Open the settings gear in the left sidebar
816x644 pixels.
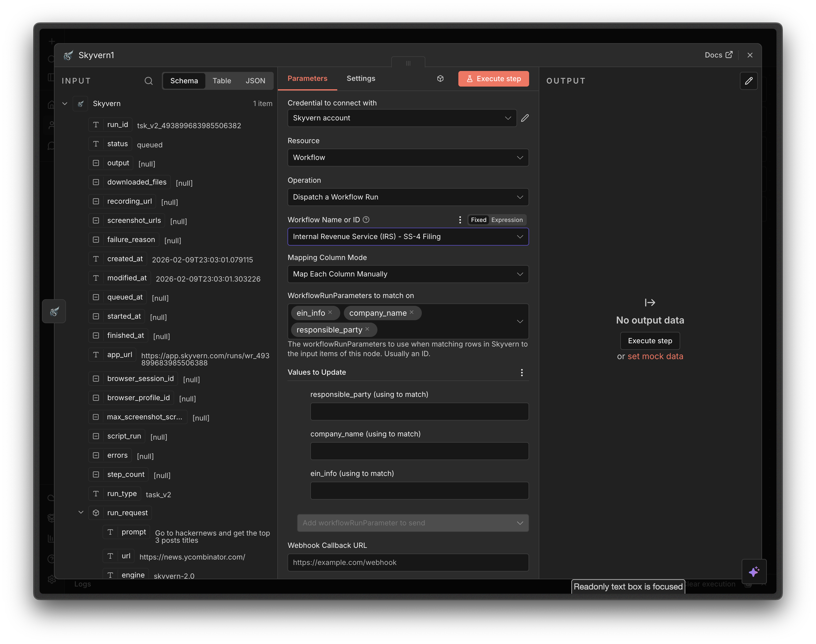51,580
